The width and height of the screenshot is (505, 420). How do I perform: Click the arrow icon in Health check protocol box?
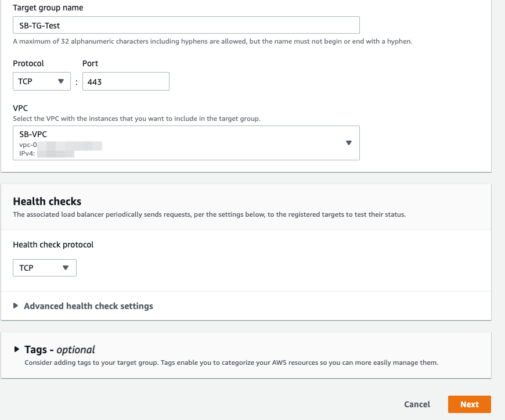point(65,268)
